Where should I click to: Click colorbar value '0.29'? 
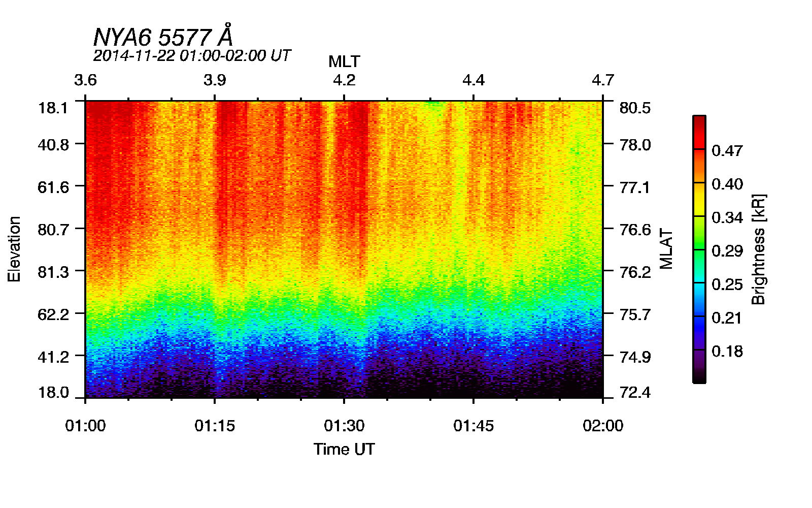point(727,251)
